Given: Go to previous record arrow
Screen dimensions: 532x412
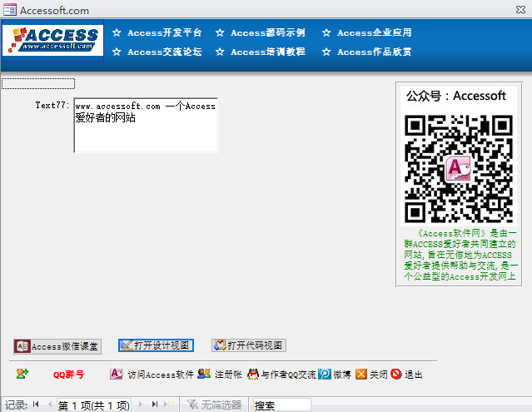Looking at the screenshot, I should tap(50, 405).
